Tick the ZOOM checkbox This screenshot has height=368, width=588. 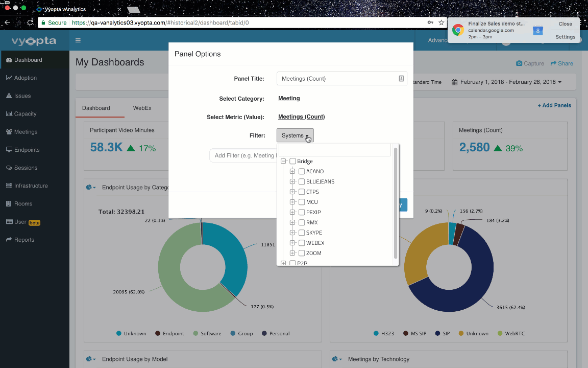[302, 254]
